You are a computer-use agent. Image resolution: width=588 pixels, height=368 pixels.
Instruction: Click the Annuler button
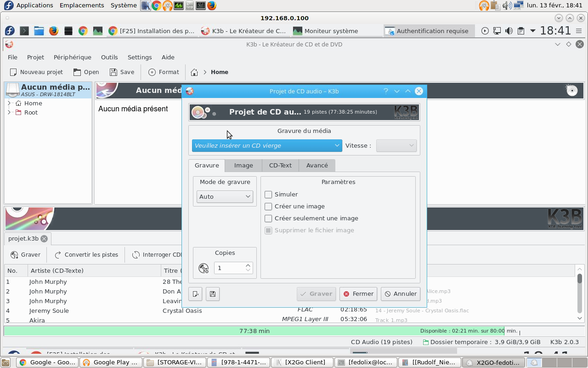[401, 294]
